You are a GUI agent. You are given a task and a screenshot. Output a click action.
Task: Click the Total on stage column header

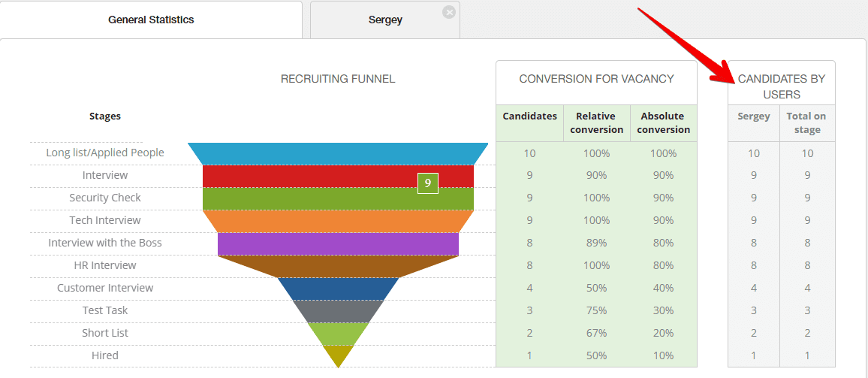coord(806,123)
